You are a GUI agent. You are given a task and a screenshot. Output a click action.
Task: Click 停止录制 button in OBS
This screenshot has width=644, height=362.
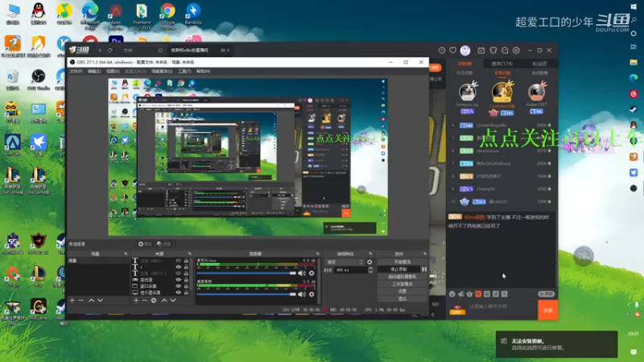398,269
